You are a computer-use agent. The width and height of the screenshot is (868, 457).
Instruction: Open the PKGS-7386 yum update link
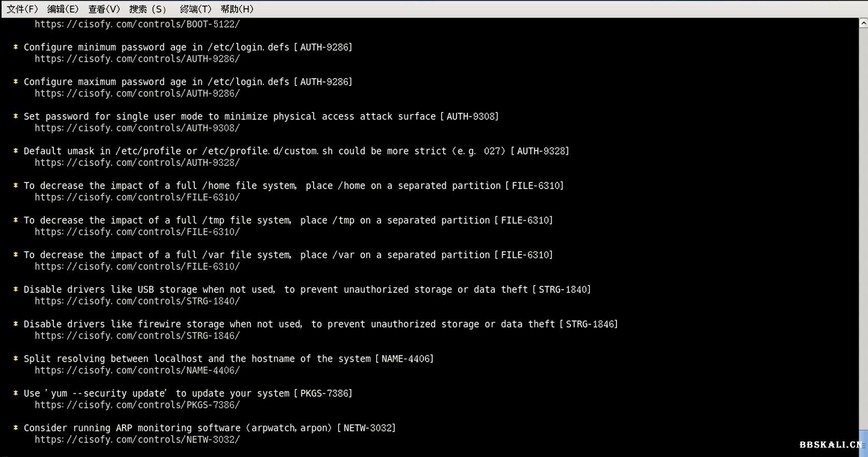(137, 406)
